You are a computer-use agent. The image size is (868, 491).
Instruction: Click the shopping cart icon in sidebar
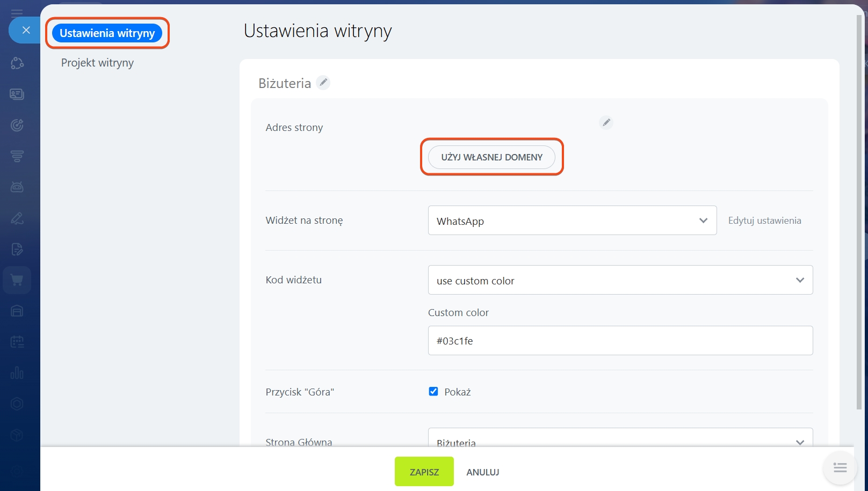pyautogui.click(x=17, y=280)
